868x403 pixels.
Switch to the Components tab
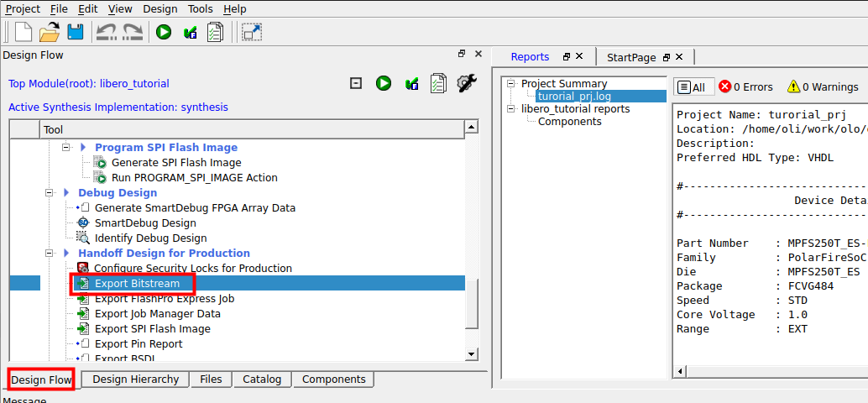[x=334, y=379]
